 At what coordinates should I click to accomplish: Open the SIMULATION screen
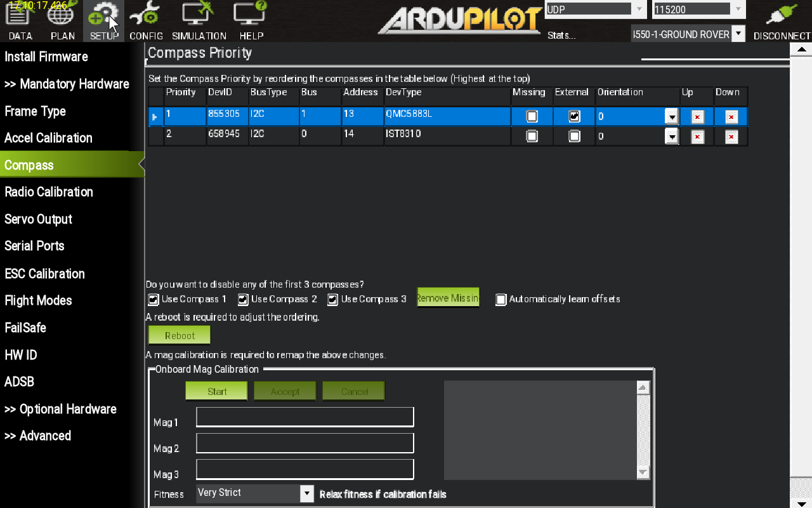point(199,22)
